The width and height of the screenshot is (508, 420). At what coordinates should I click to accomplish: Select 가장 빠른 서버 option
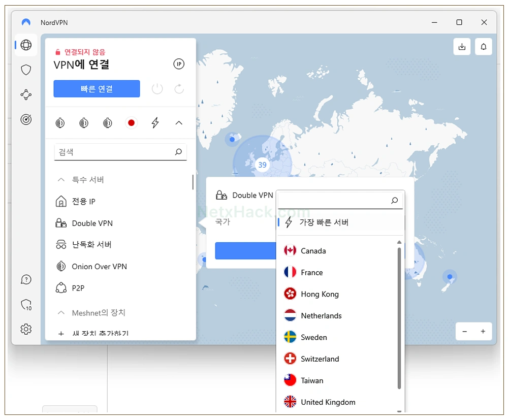tap(341, 222)
